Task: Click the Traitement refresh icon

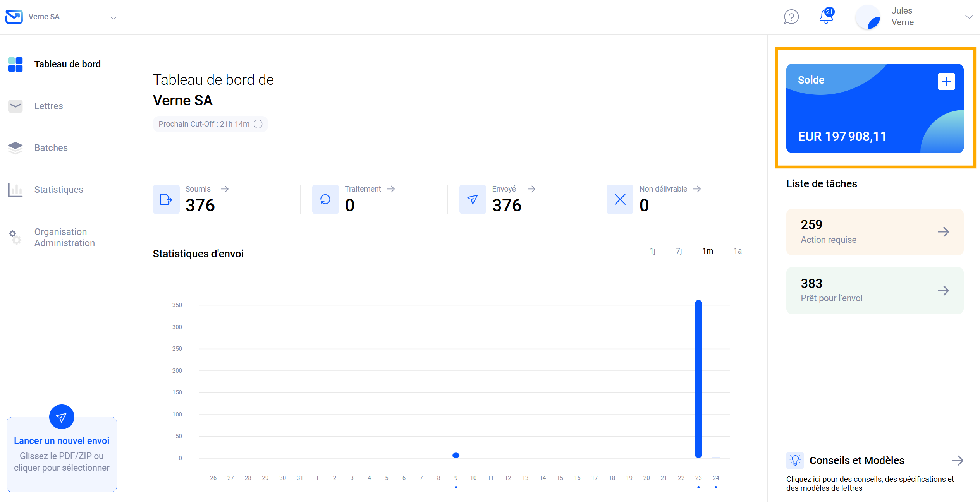Action: (325, 199)
